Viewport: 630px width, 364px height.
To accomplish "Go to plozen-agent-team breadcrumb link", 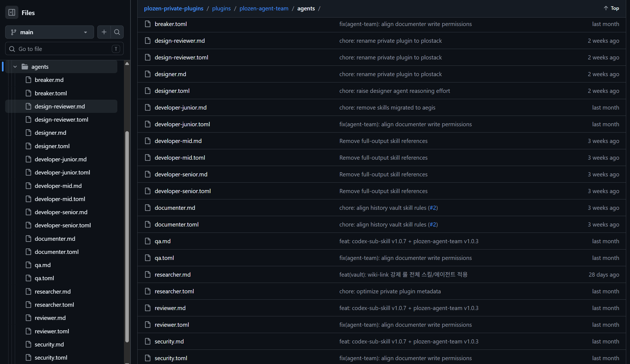I will [x=264, y=8].
